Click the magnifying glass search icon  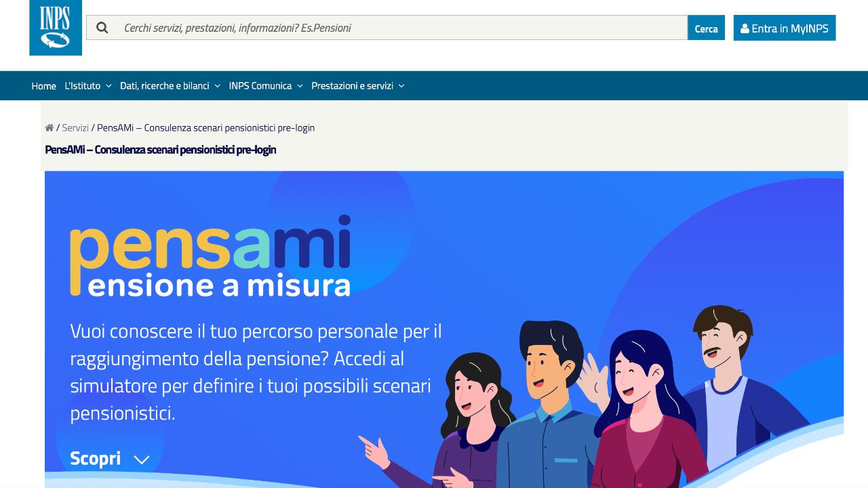point(102,28)
